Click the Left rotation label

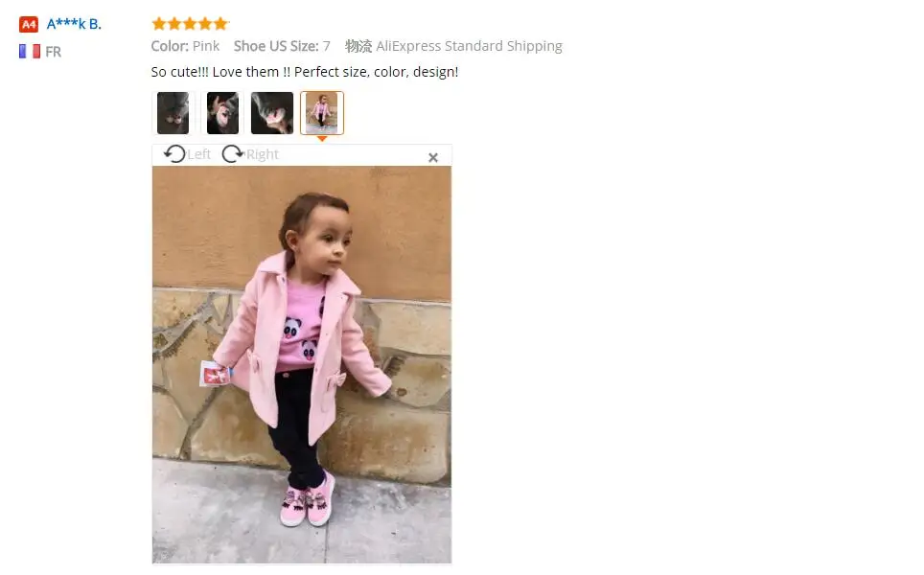199,154
